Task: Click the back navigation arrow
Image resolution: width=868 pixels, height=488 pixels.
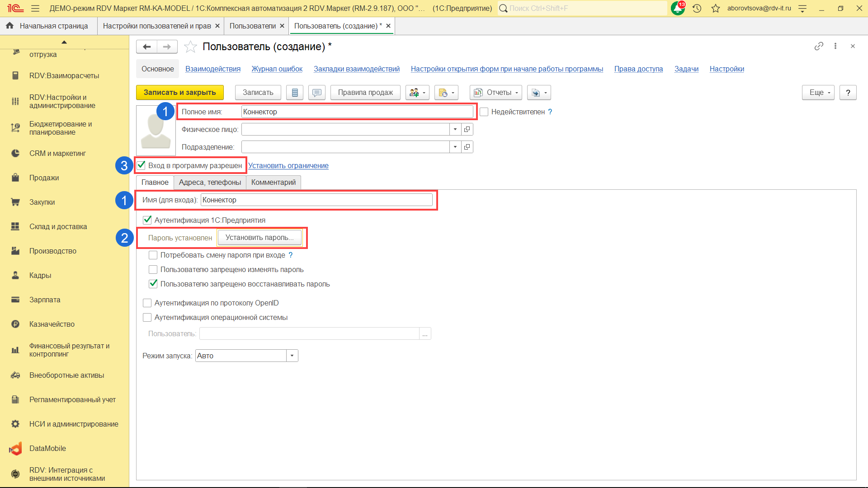Action: 146,47
